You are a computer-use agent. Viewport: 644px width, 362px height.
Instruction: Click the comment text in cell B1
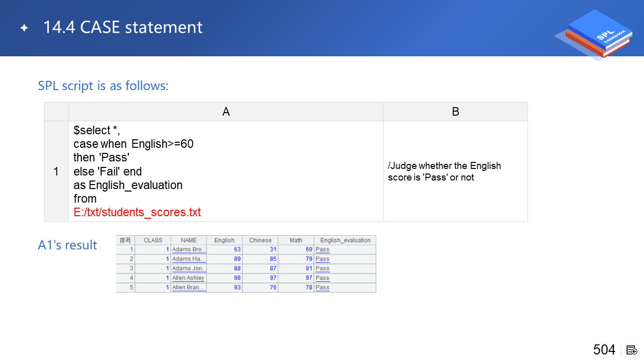click(444, 171)
